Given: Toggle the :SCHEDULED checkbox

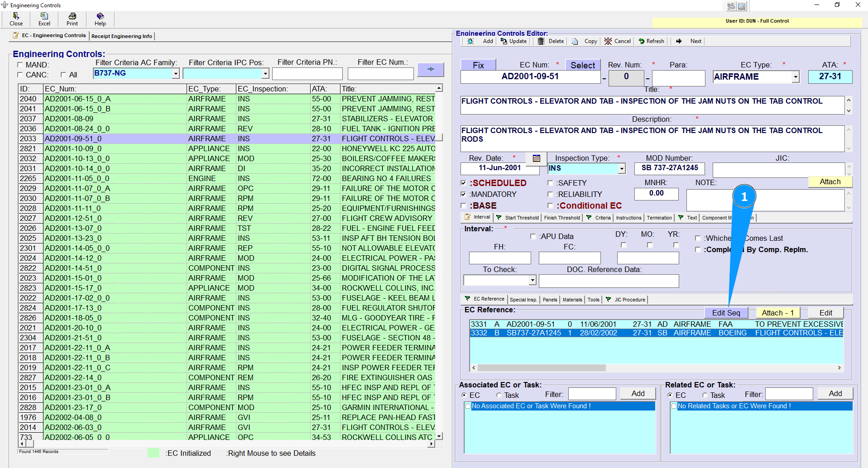Looking at the screenshot, I should point(463,183).
